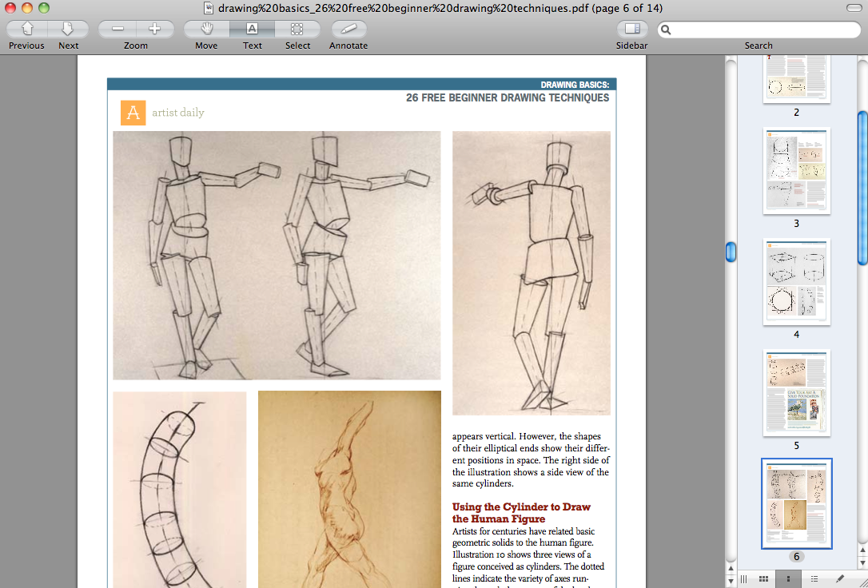Select page 3 from the sidebar

(796, 171)
